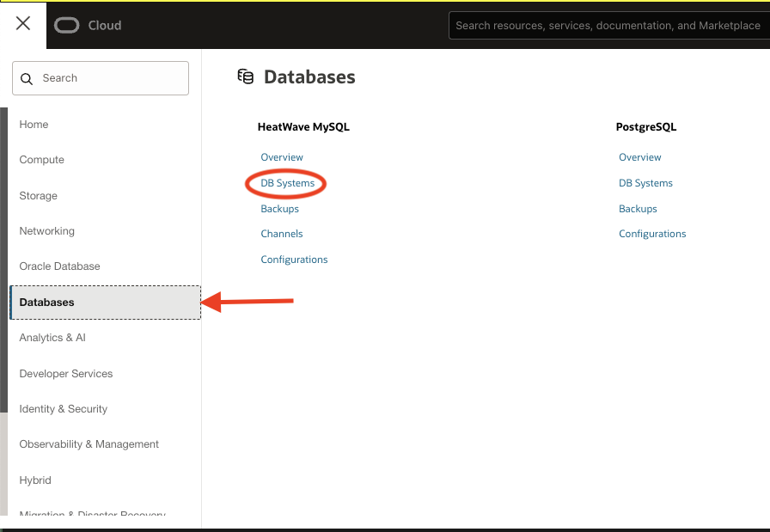Click the sidebar vertical scrollbar
The width and height of the screenshot is (770, 532).
(x=3, y=258)
